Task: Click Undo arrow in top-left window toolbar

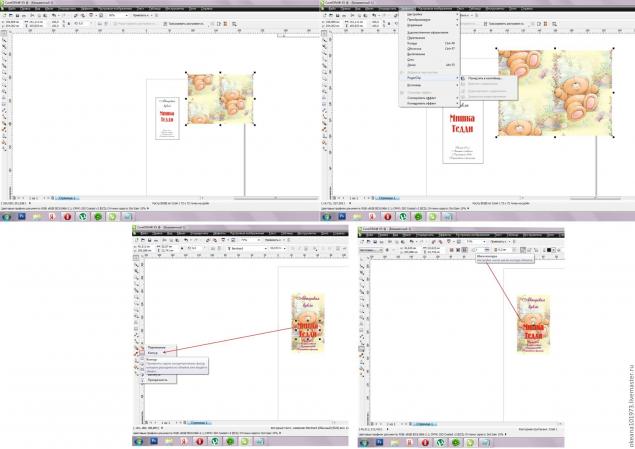Action: coord(53,15)
